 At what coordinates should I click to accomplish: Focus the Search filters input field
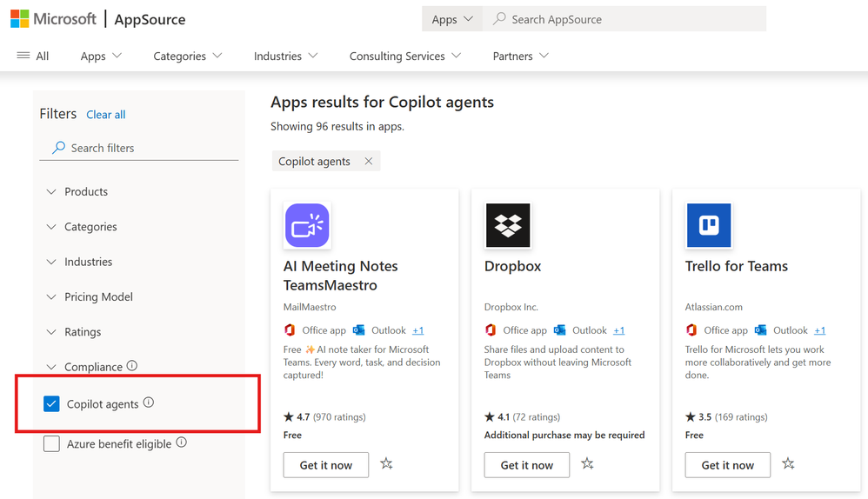[139, 148]
